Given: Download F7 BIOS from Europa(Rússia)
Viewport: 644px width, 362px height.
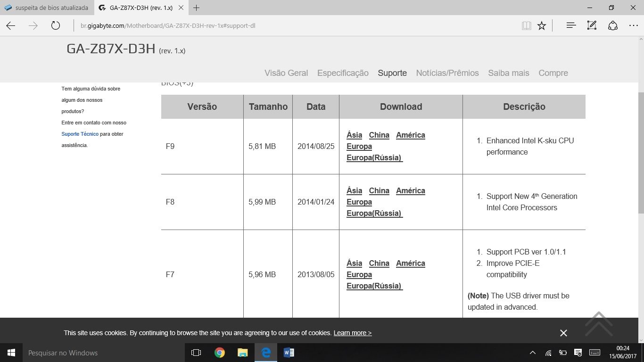Looking at the screenshot, I should click(x=374, y=286).
